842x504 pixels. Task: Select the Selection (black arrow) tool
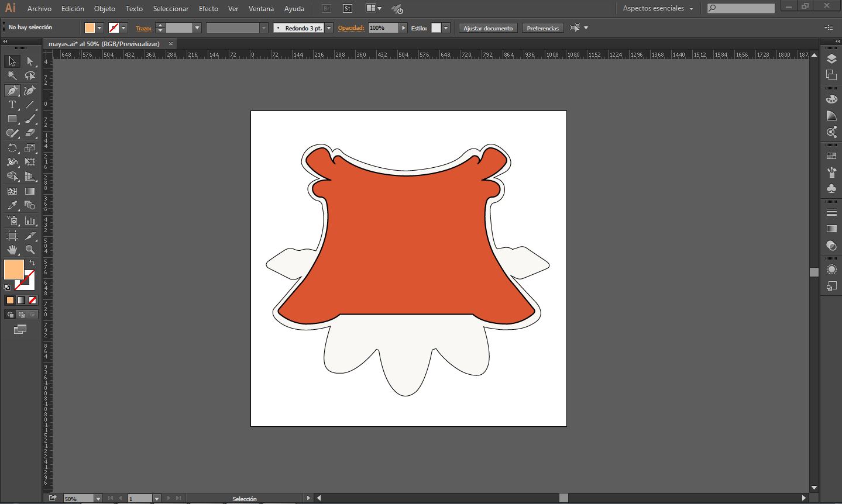point(12,61)
